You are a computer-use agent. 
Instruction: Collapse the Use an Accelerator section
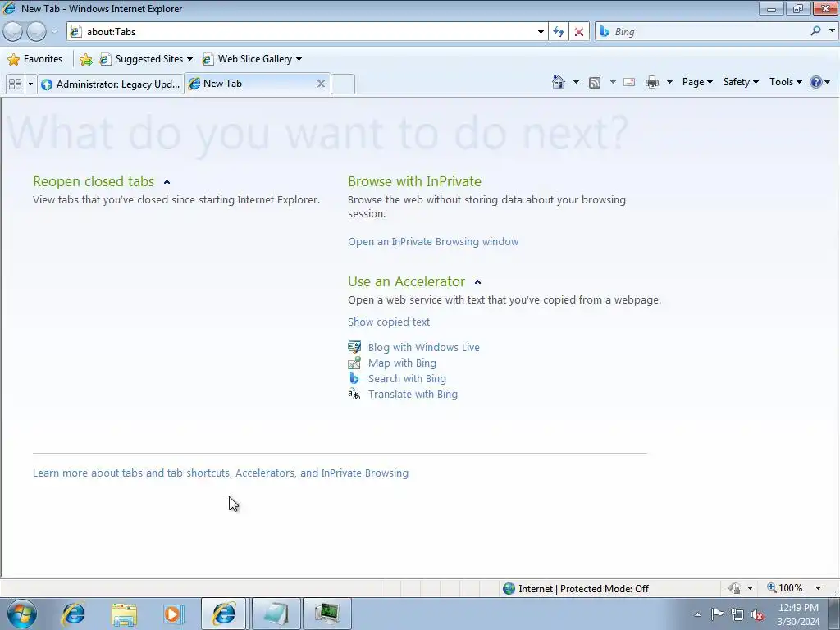pyautogui.click(x=478, y=282)
